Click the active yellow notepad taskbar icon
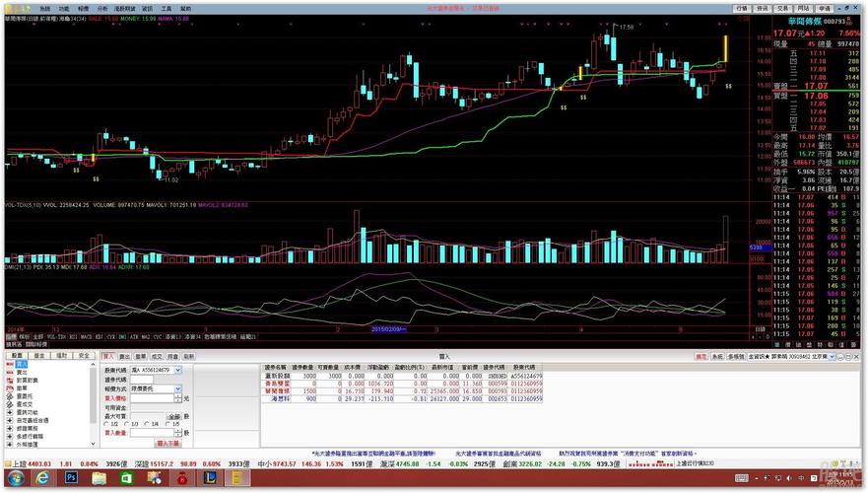 pos(236,477)
